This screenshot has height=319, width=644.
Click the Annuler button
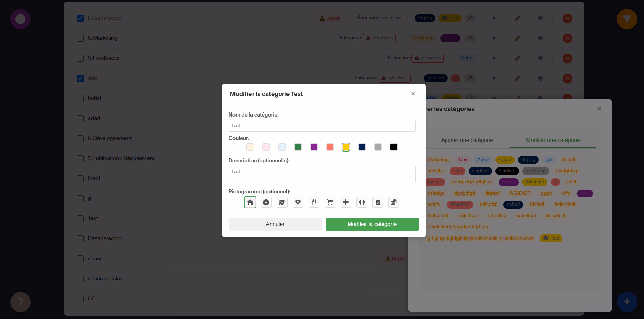point(275,224)
